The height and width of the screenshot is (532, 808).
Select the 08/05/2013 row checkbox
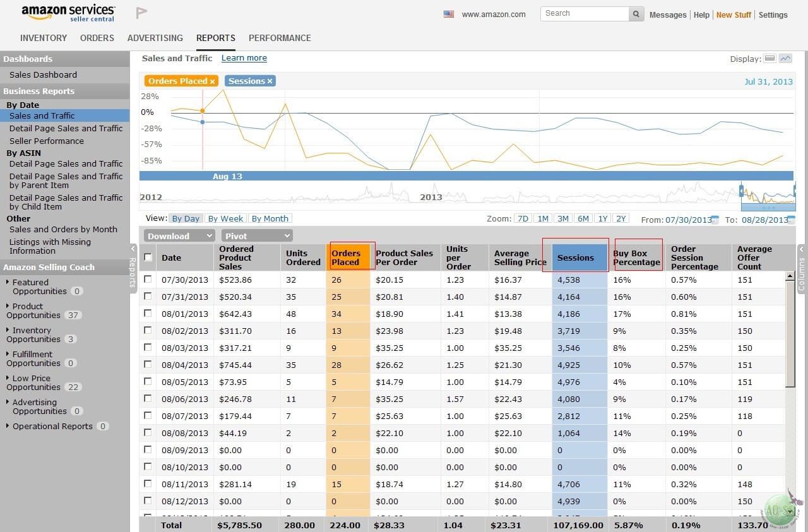click(x=148, y=381)
